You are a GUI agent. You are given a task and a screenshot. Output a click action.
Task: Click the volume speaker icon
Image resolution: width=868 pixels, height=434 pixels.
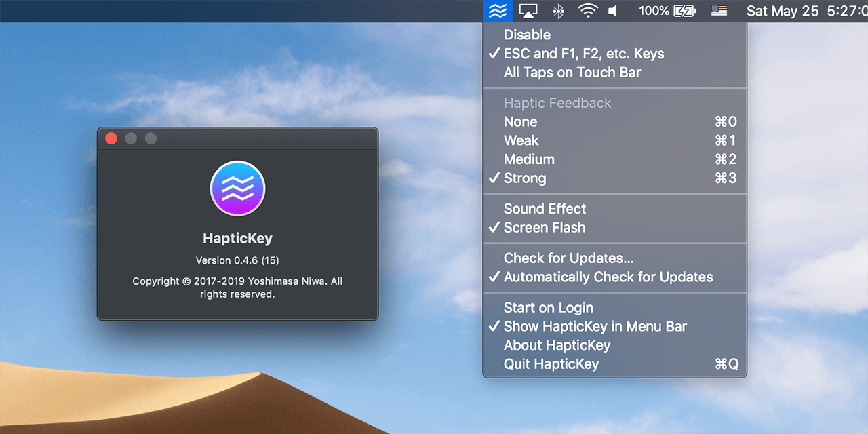[x=614, y=11]
